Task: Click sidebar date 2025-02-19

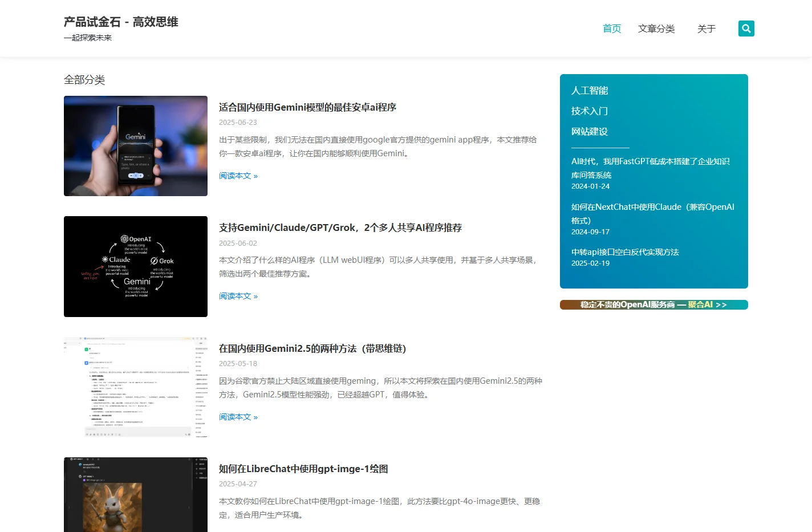Action: point(590,263)
